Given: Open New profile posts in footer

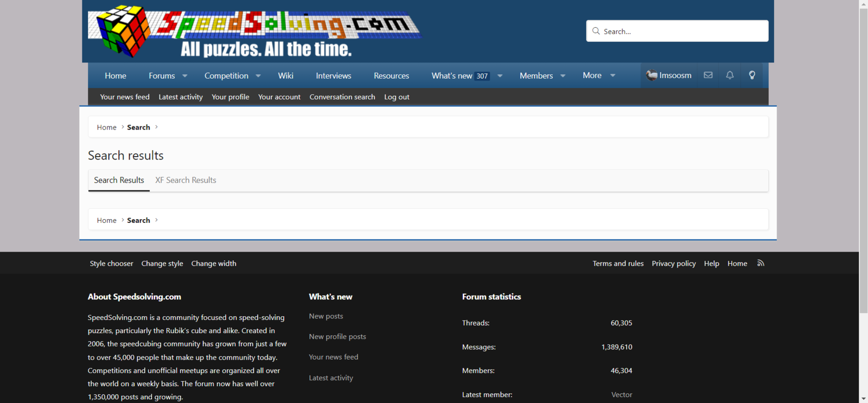Looking at the screenshot, I should 337,337.
